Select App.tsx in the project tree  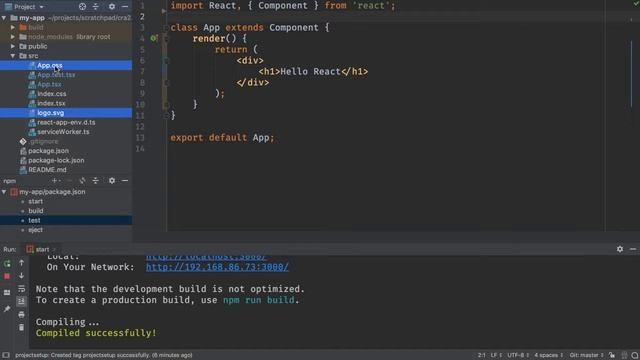click(x=49, y=84)
